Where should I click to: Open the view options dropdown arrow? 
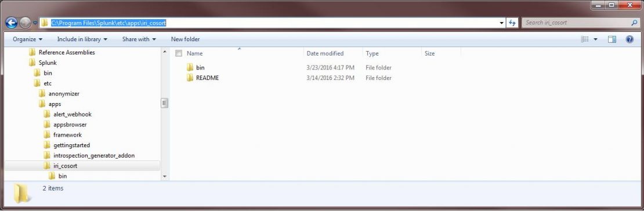point(595,39)
